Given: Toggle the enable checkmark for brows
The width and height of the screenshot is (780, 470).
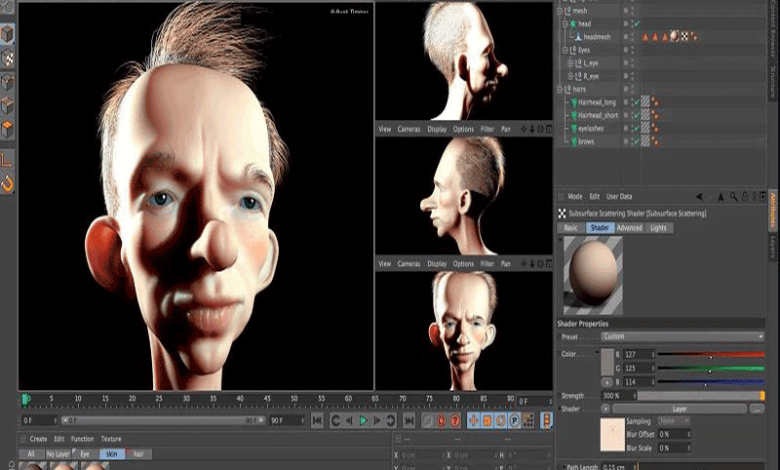Looking at the screenshot, I should (x=636, y=141).
